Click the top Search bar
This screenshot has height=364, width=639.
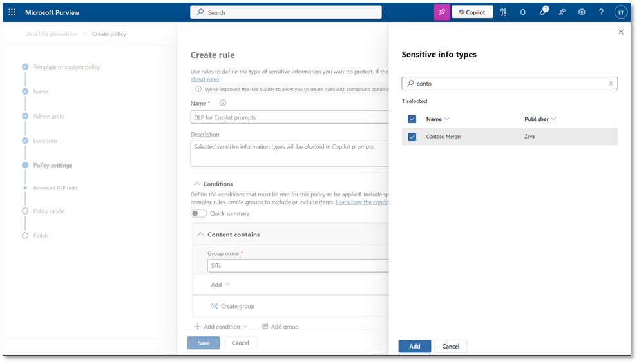coord(285,12)
